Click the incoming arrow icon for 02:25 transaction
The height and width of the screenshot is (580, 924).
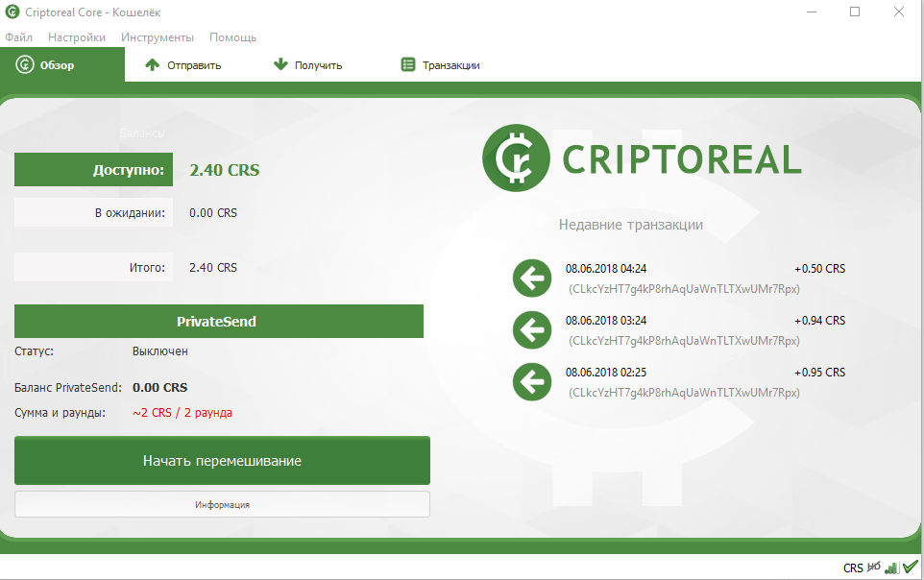click(x=532, y=382)
